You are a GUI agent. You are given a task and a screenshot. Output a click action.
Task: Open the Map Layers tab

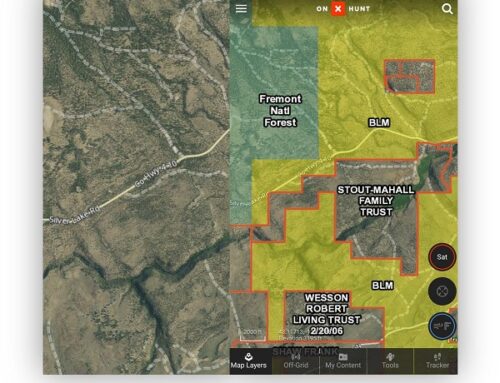coord(249,361)
